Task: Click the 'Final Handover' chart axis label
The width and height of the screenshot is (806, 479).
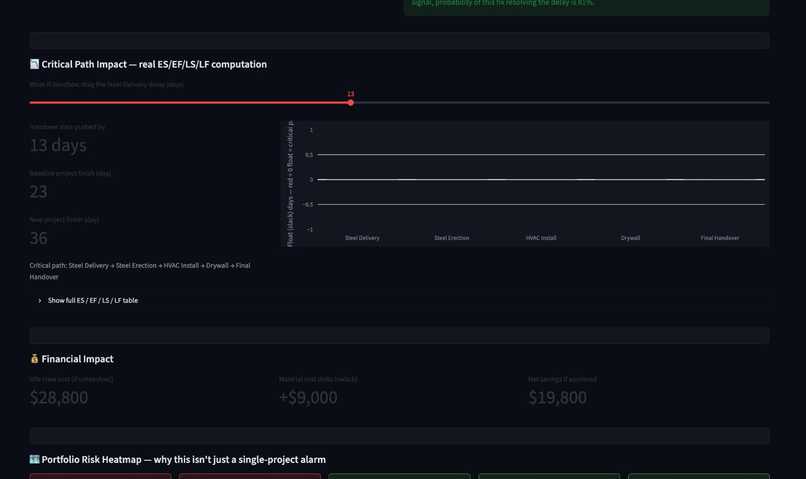Action: pos(720,238)
